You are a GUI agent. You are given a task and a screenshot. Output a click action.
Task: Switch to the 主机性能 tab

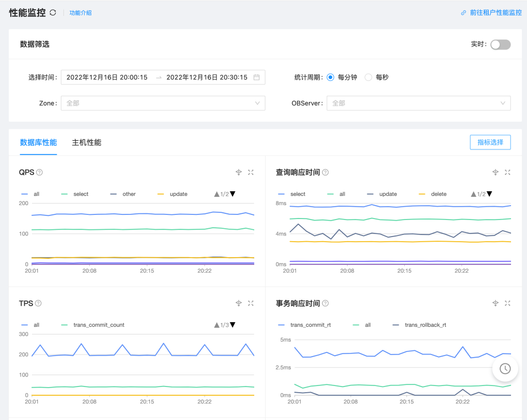coord(87,142)
